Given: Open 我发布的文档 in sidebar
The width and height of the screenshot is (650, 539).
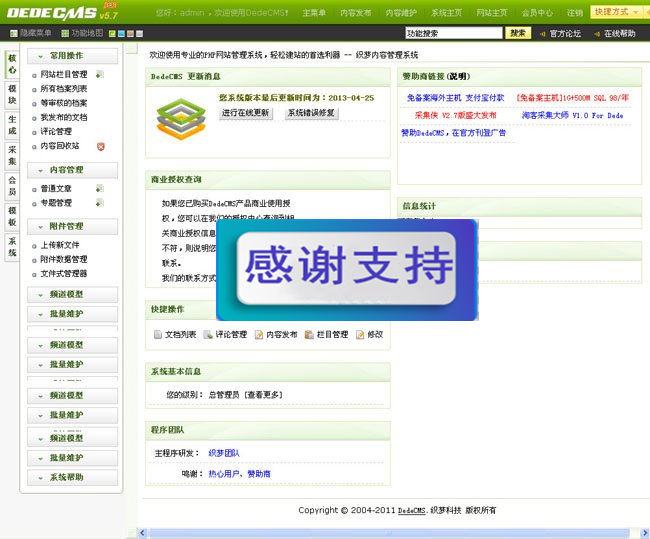Looking at the screenshot, I should click(x=64, y=117).
